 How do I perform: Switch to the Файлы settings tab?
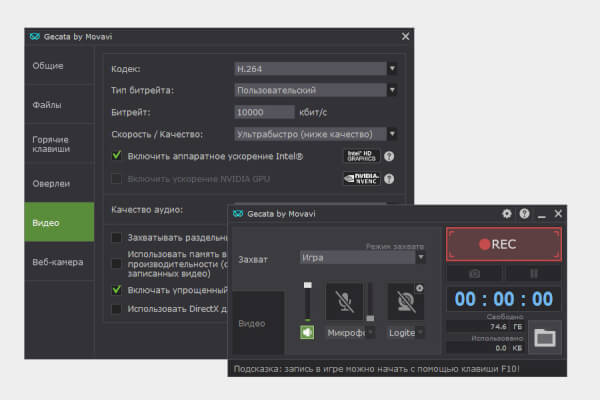pos(59,104)
